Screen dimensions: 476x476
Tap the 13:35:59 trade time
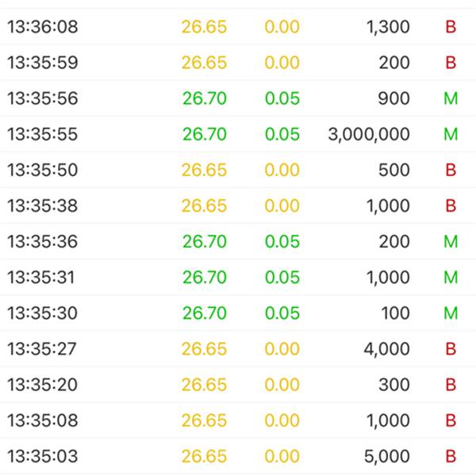[x=43, y=63]
